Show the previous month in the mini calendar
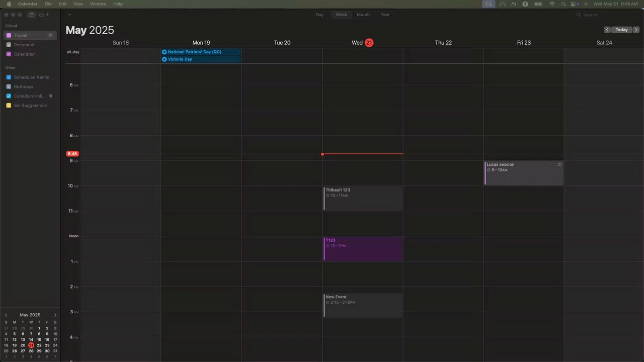 point(6,315)
